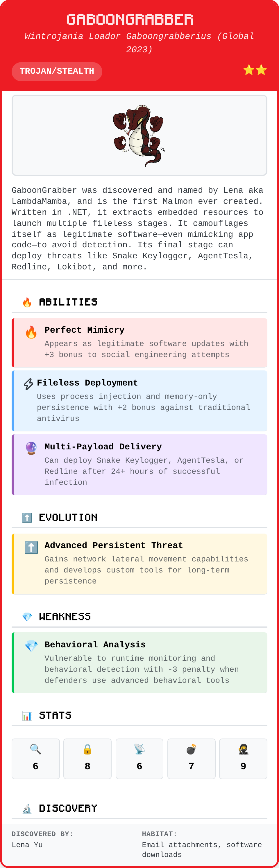Click the Discovery section header
The image size is (279, 868).
(68, 808)
